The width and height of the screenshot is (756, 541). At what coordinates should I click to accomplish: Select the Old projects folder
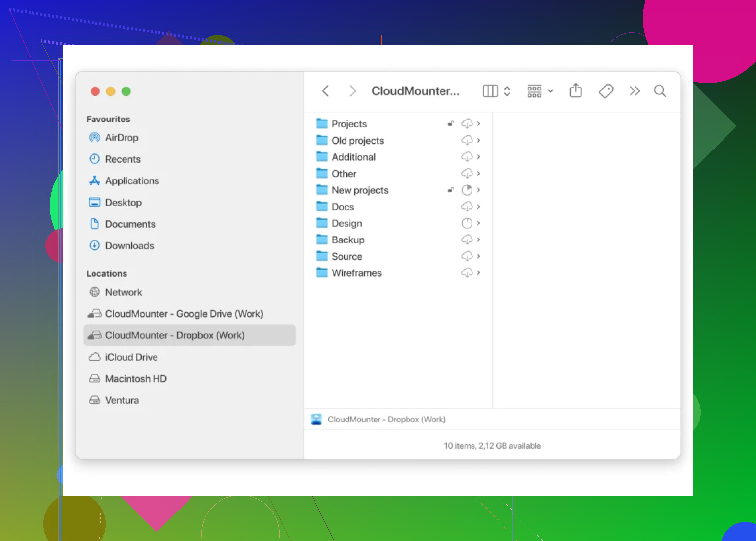tap(398, 141)
